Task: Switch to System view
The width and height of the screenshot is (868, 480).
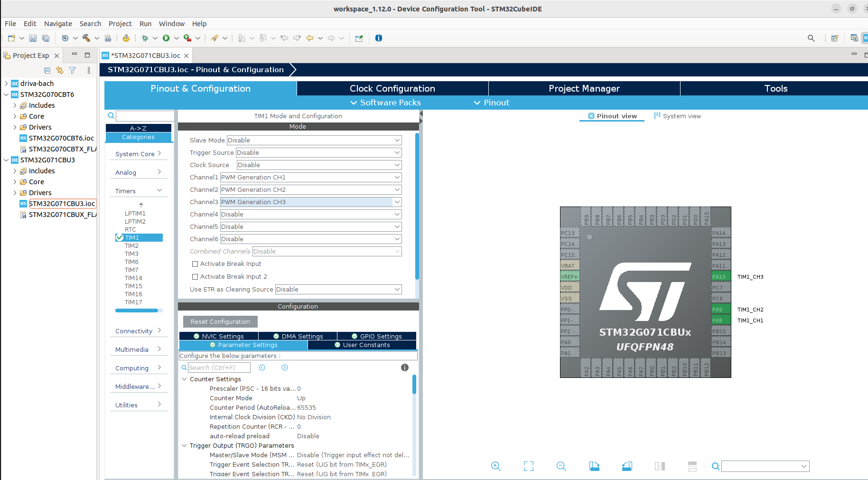Action: [677, 116]
